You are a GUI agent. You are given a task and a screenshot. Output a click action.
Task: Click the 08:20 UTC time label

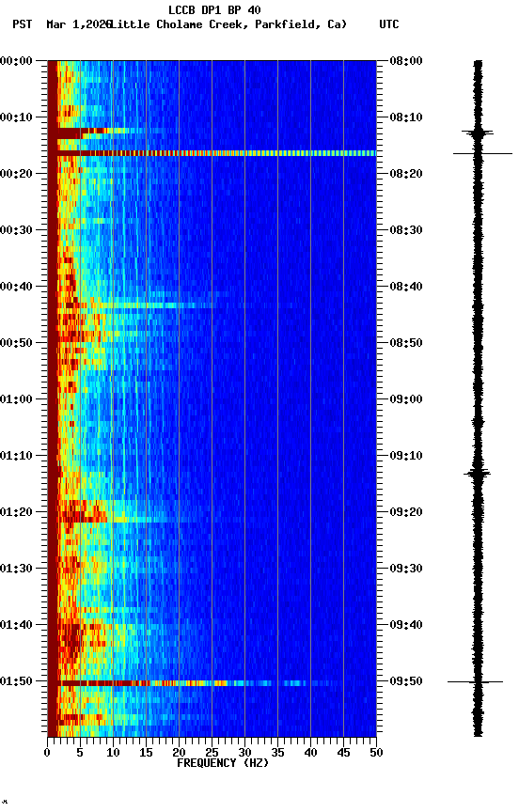(406, 174)
